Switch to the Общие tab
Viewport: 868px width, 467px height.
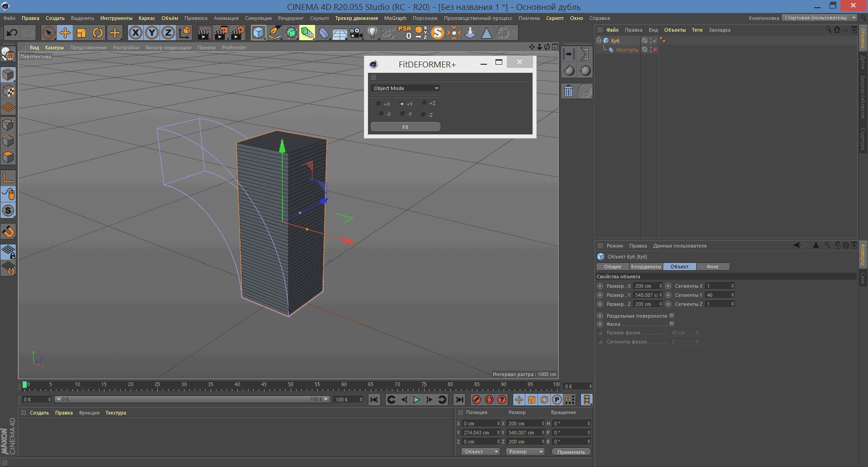(x=613, y=267)
